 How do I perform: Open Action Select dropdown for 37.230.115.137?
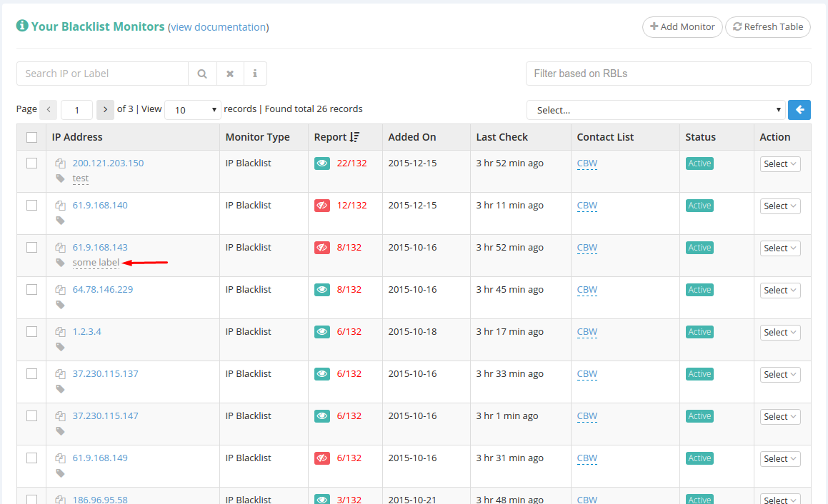(x=780, y=375)
